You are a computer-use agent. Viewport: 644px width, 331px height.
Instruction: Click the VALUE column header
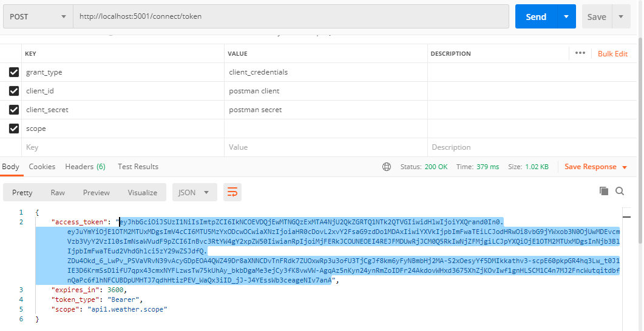[237, 54]
